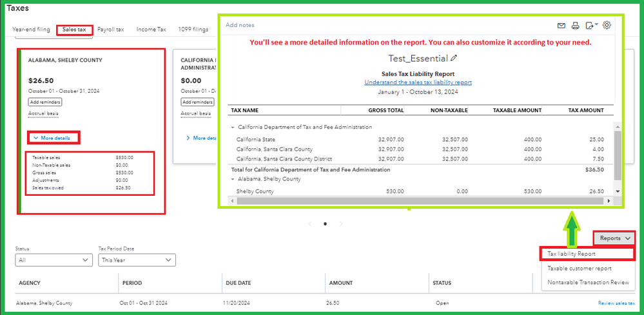Image resolution: width=644 pixels, height=315 pixels.
Task: Open the Year-end filing tab
Action: pyautogui.click(x=31, y=30)
